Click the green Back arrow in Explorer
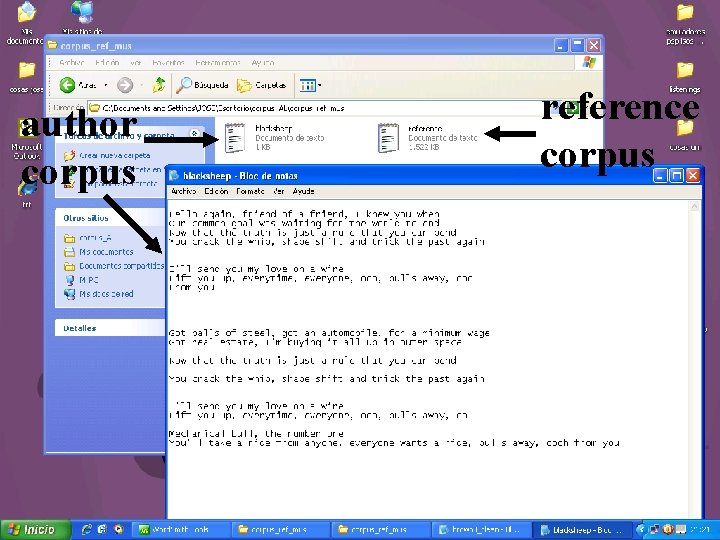This screenshot has width=720, height=540. pos(67,85)
